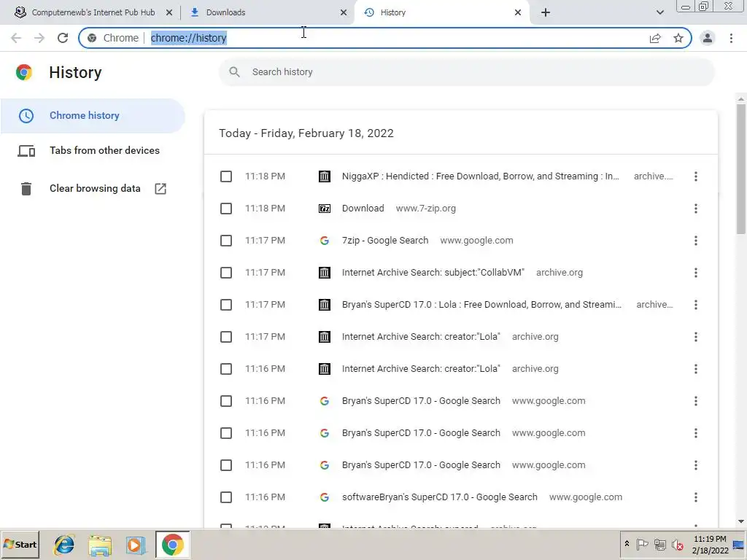Viewport: 747px width, 560px height.
Task: Open more actions for 7-zip Download entry
Action: point(695,209)
